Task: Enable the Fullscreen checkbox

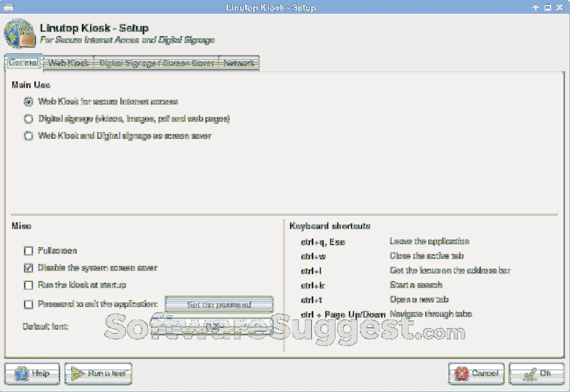Action: [28, 251]
